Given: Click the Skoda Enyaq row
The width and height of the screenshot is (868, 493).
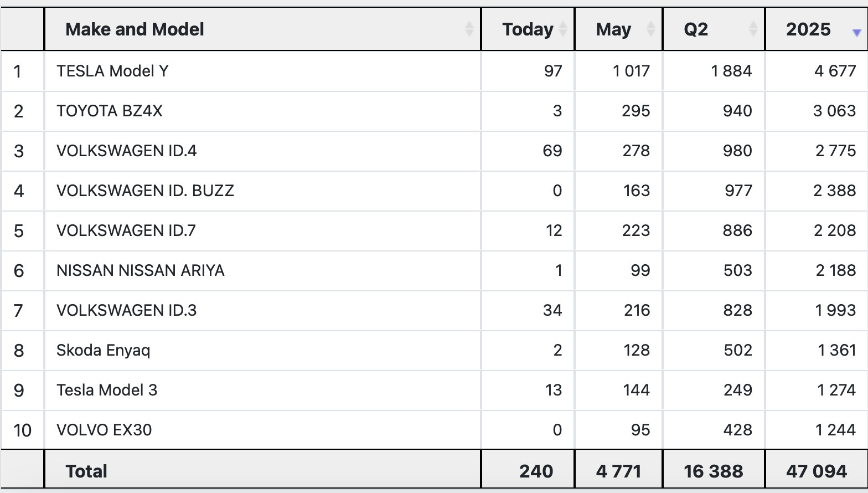Looking at the screenshot, I should click(434, 350).
